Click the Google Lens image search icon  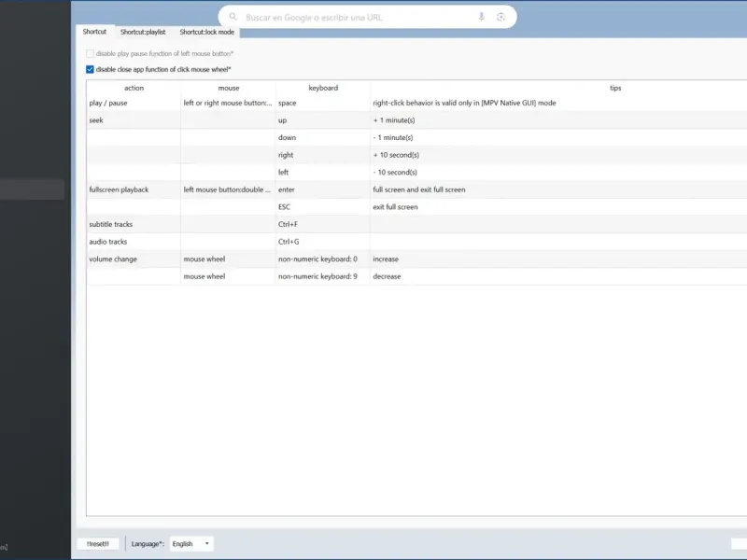coord(500,17)
